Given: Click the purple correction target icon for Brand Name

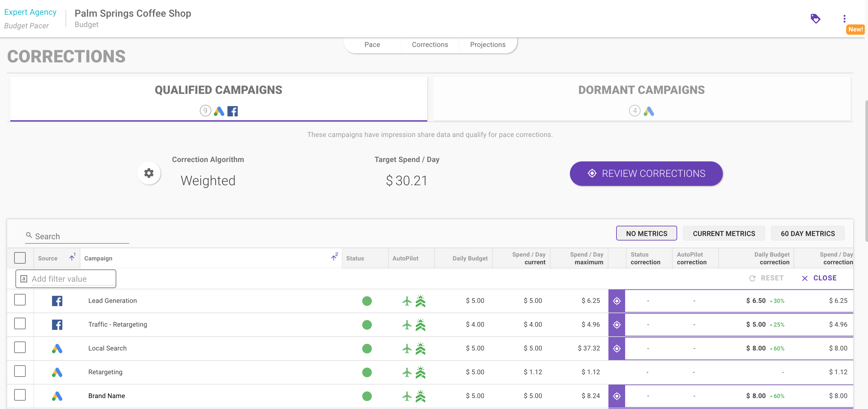Looking at the screenshot, I should pos(617,396).
